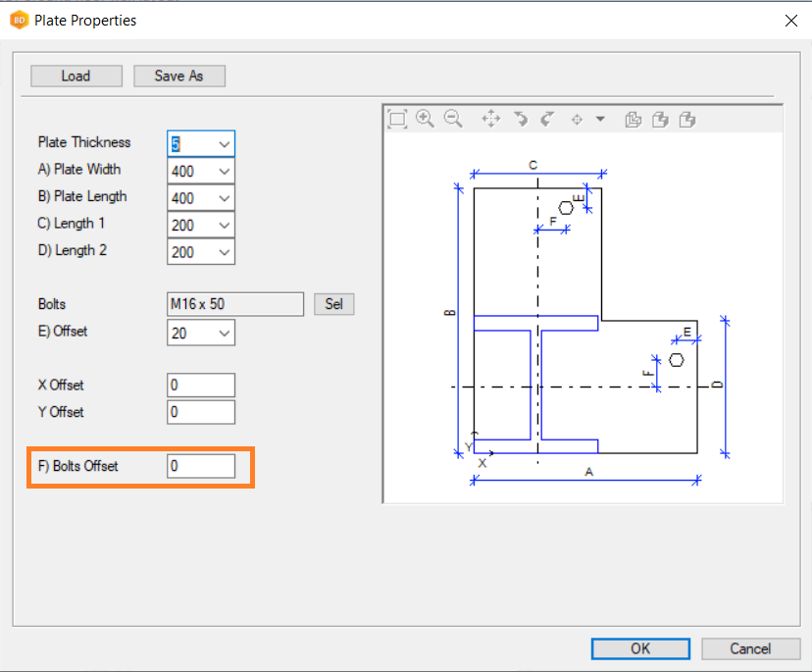
Task: Expand the Plate Thickness dropdown
Action: [225, 144]
